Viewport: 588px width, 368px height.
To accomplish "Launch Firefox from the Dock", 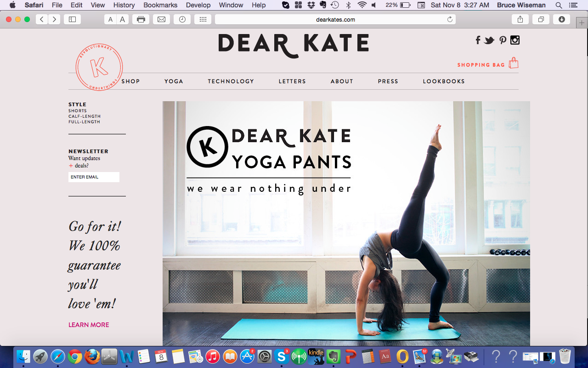I will (x=92, y=356).
